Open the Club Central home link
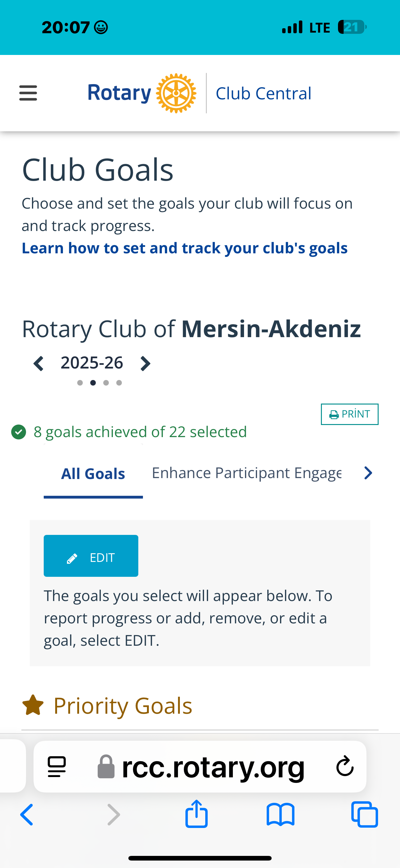Screen dimensions: 400x868 (263, 93)
